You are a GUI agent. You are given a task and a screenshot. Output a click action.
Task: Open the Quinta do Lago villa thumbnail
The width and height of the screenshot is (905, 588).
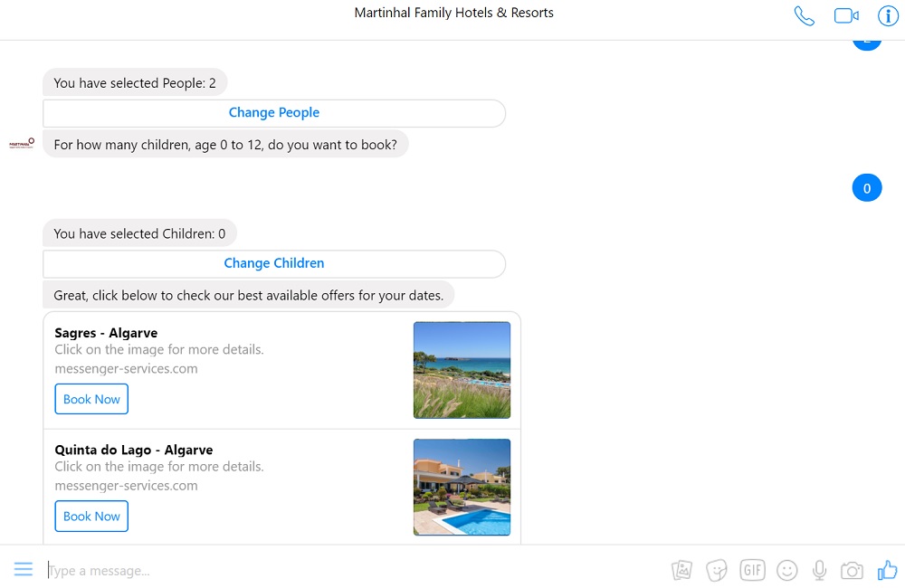462,487
